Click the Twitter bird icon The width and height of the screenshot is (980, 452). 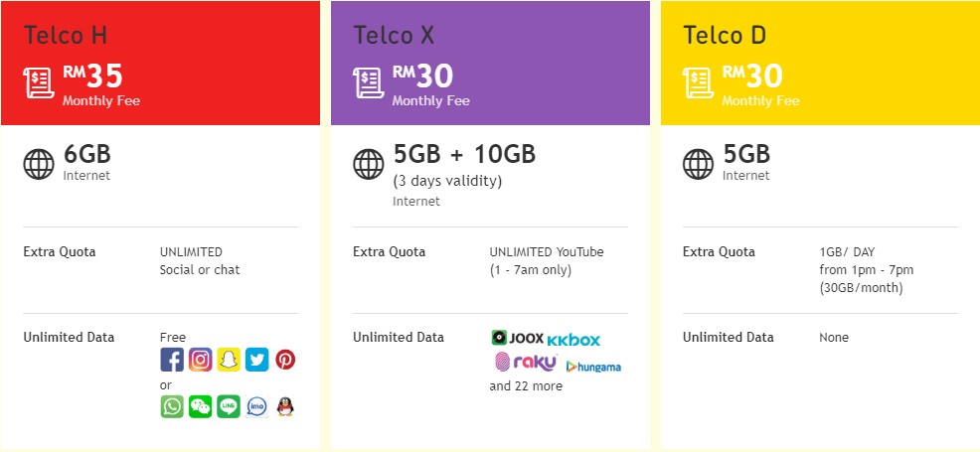[256, 360]
